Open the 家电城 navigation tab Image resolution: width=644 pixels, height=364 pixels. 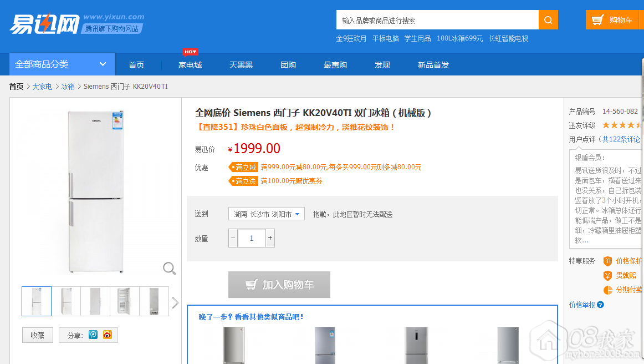[190, 65]
